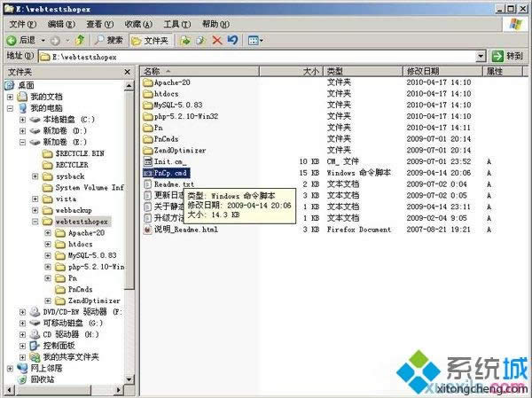Image resolution: width=532 pixels, height=398 pixels.
Task: Go up one folder level
Action: pos(80,40)
